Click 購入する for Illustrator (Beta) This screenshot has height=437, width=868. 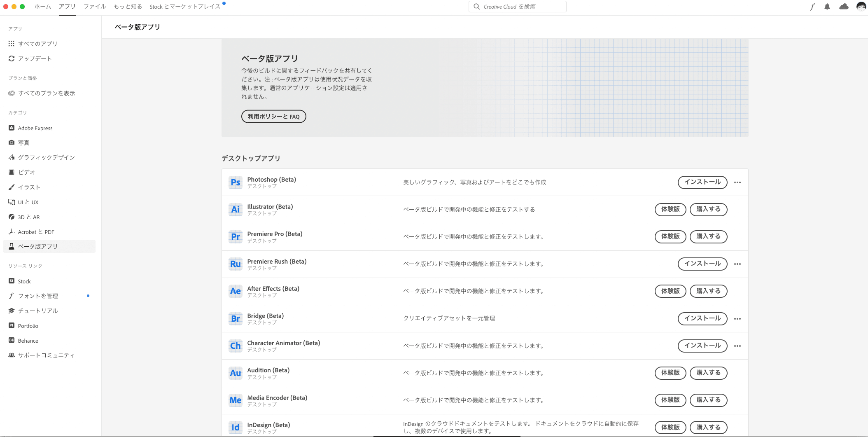click(708, 209)
